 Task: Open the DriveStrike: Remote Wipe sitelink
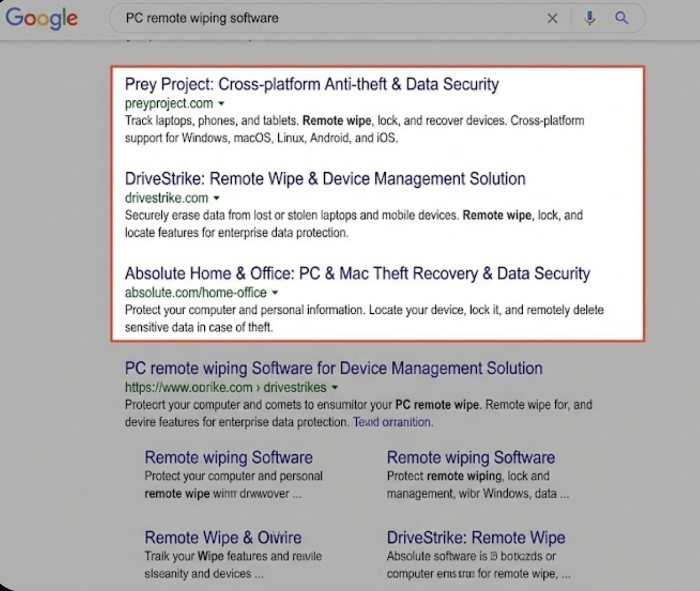coord(476,538)
